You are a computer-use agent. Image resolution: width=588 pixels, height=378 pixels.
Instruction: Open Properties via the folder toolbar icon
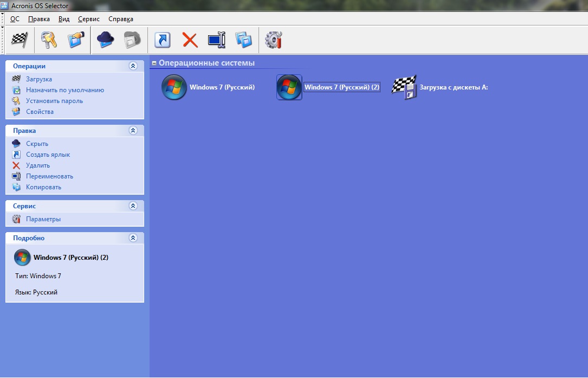[76, 40]
